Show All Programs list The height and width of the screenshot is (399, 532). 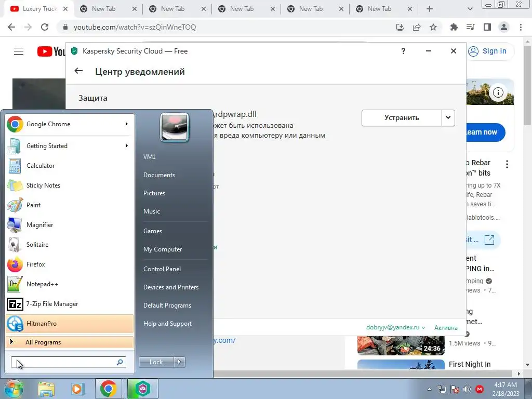[70, 342]
